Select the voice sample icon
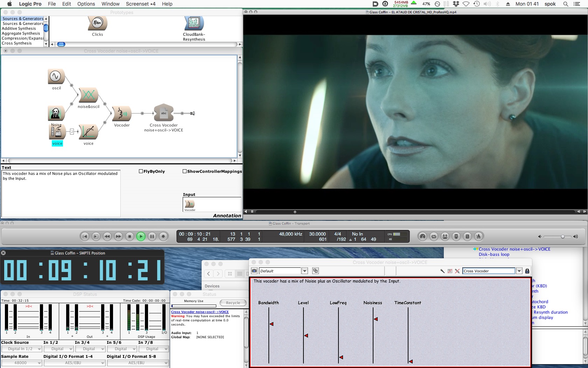 click(56, 132)
